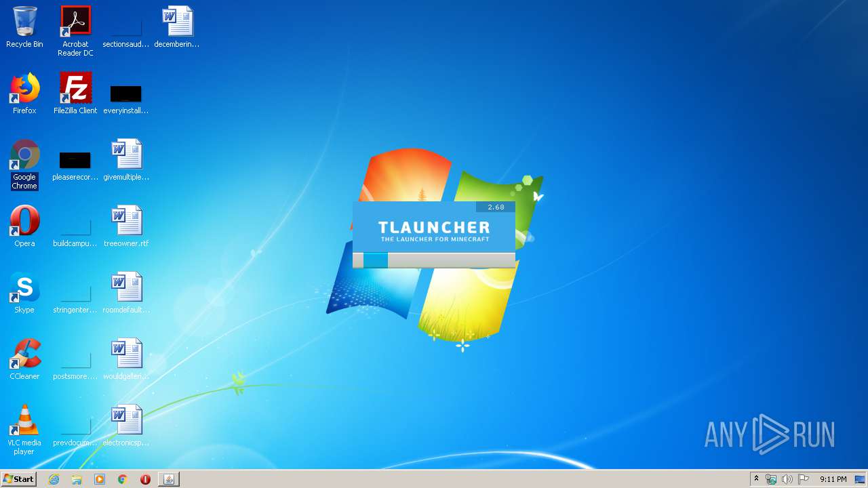Launch Opera from desktop
The height and width of the screenshot is (488, 868).
click(24, 226)
